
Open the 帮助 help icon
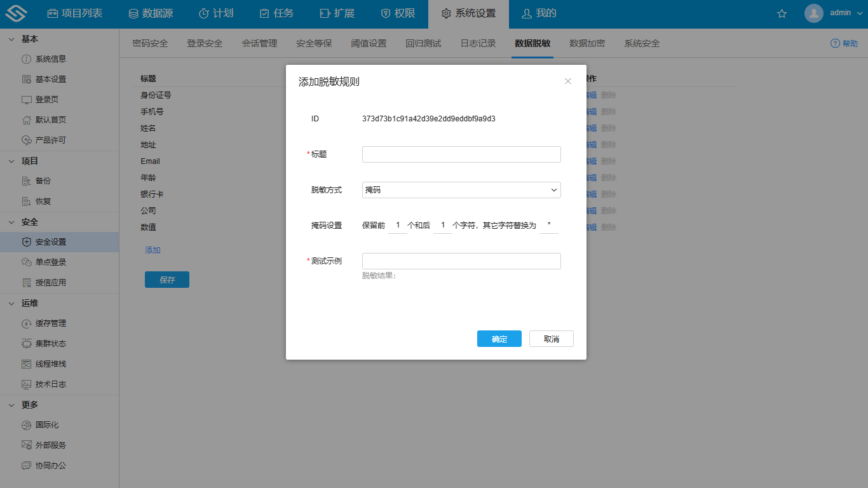[834, 43]
